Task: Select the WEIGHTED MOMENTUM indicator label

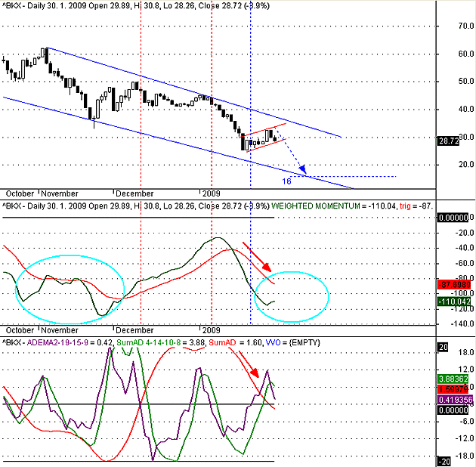Action: (x=315, y=206)
